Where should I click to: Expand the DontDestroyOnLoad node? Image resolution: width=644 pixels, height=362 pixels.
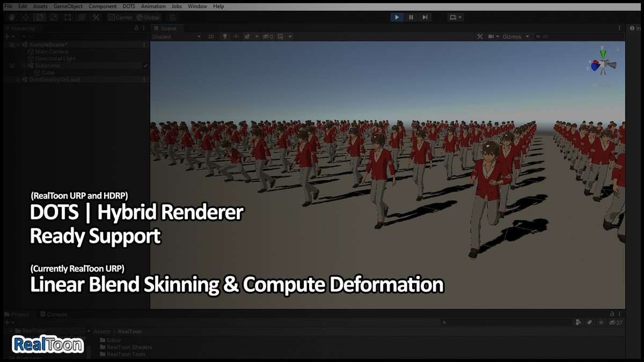tap(18, 80)
